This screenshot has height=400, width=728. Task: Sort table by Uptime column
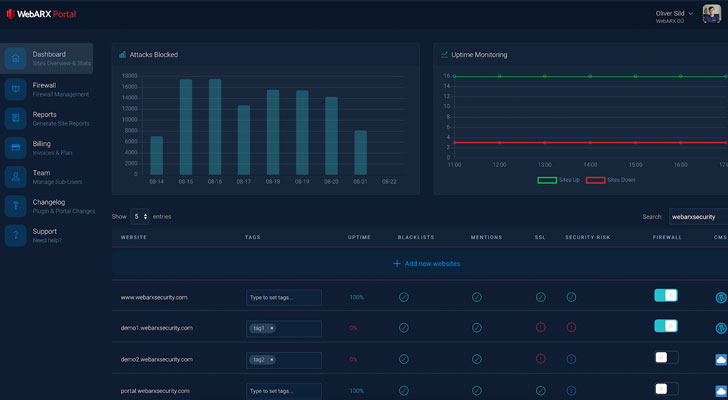point(359,237)
